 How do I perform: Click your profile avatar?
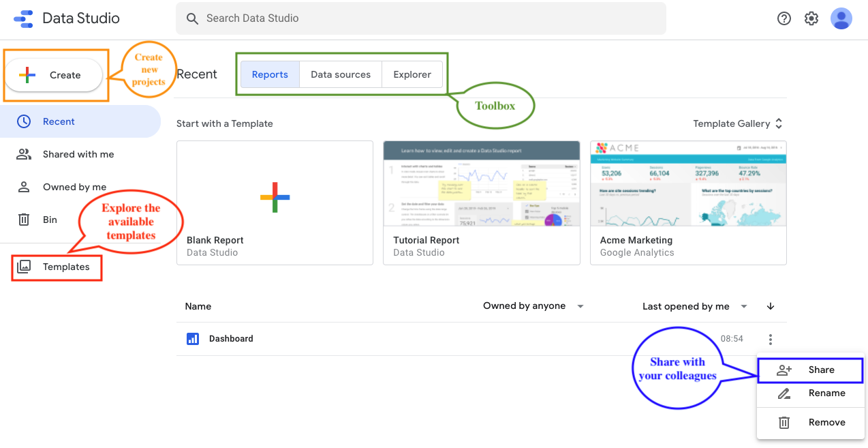pos(841,18)
